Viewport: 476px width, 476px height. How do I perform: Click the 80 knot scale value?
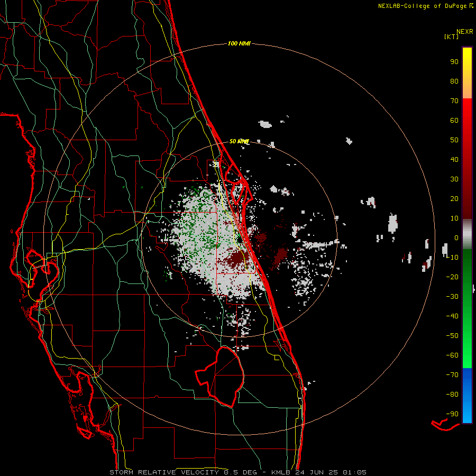(x=454, y=81)
